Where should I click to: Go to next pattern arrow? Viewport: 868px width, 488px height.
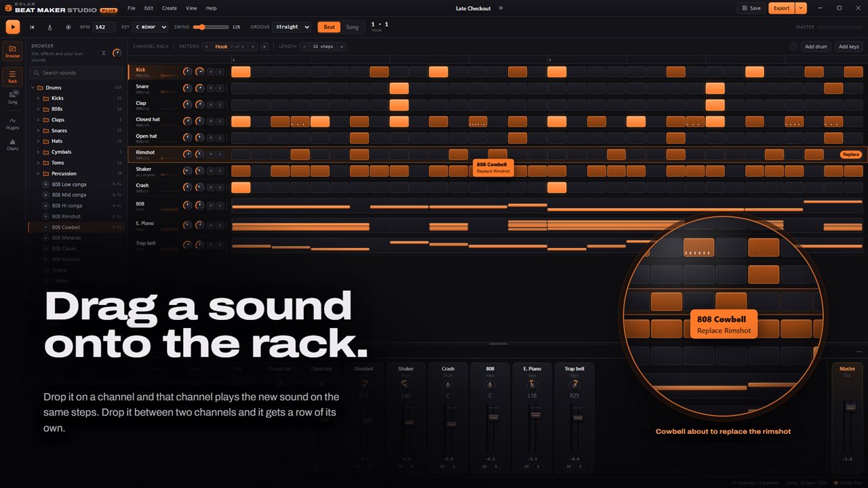click(253, 47)
